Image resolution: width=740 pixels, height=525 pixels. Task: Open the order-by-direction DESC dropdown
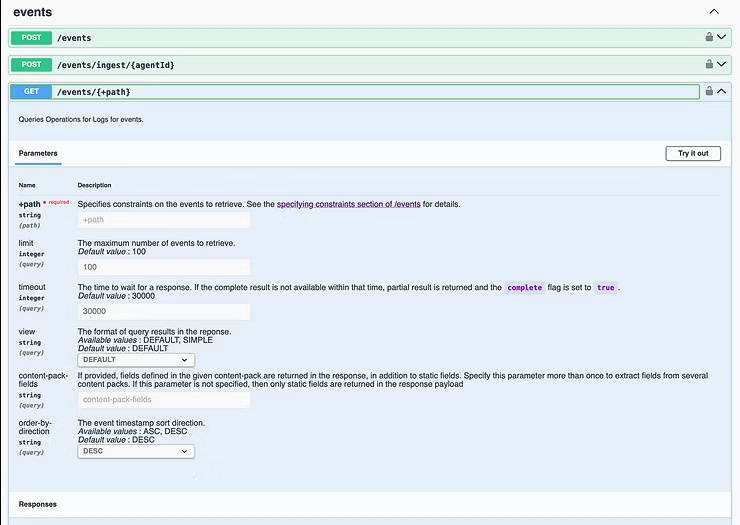click(136, 451)
